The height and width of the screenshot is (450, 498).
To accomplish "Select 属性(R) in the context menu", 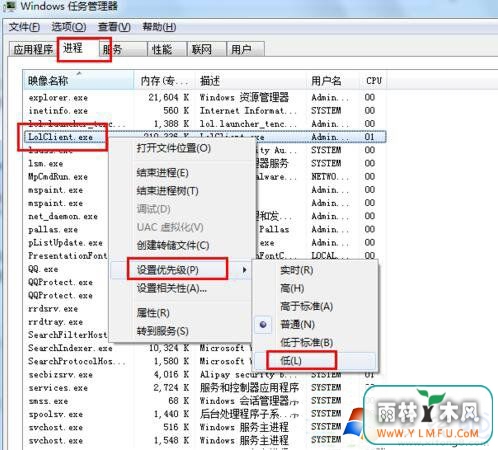I will pos(153,313).
